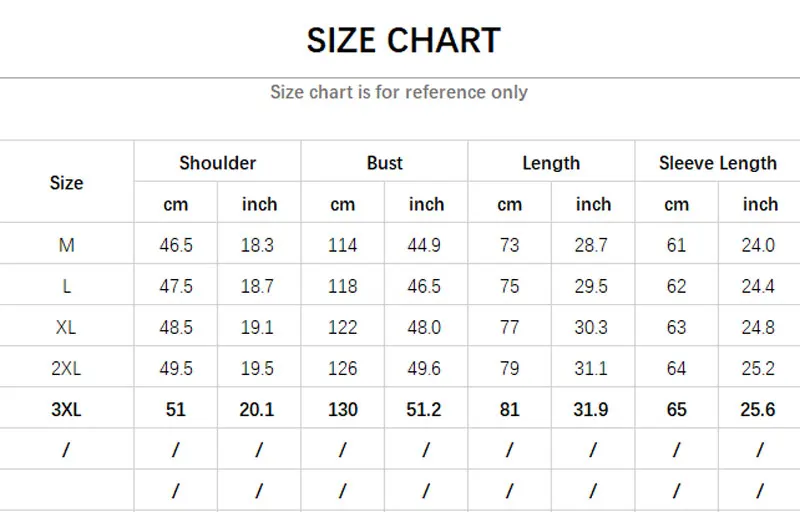Click the 29.5 length inch cell

pos(591,287)
